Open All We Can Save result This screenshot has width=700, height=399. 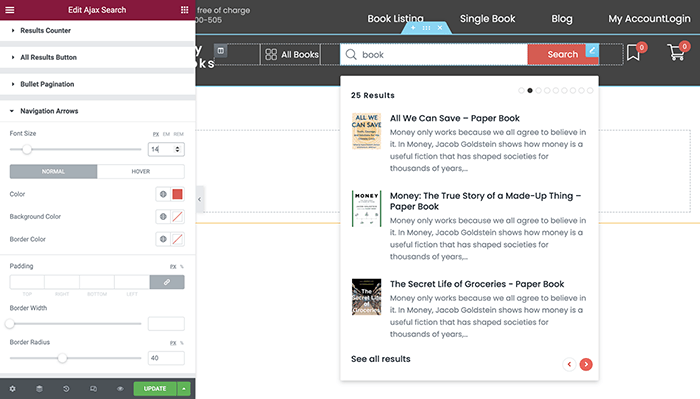454,118
